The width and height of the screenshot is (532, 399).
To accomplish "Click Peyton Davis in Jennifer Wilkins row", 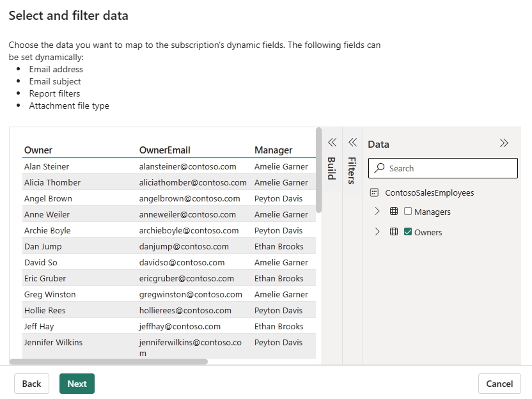I will pyautogui.click(x=278, y=342).
